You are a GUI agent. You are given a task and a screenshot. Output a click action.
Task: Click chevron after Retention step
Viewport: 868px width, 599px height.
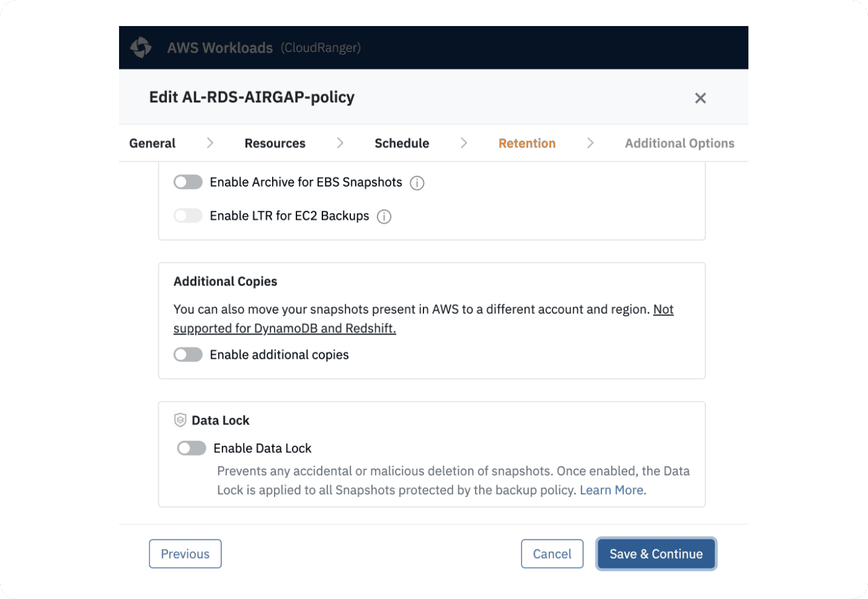(590, 143)
